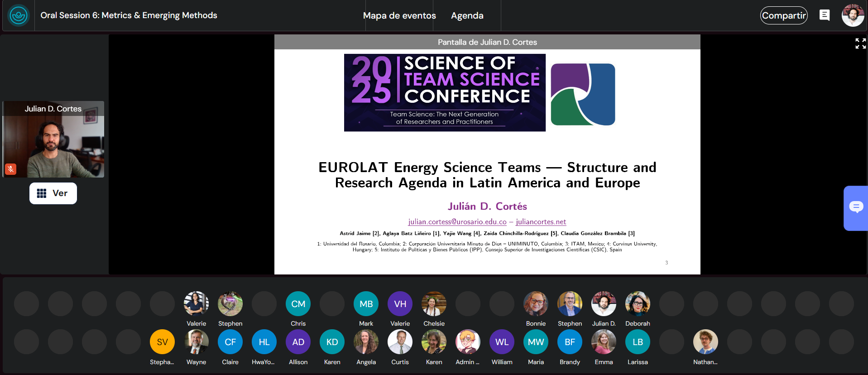Select Chris's CM avatar
Screen dimensions: 868x375
pos(298,304)
